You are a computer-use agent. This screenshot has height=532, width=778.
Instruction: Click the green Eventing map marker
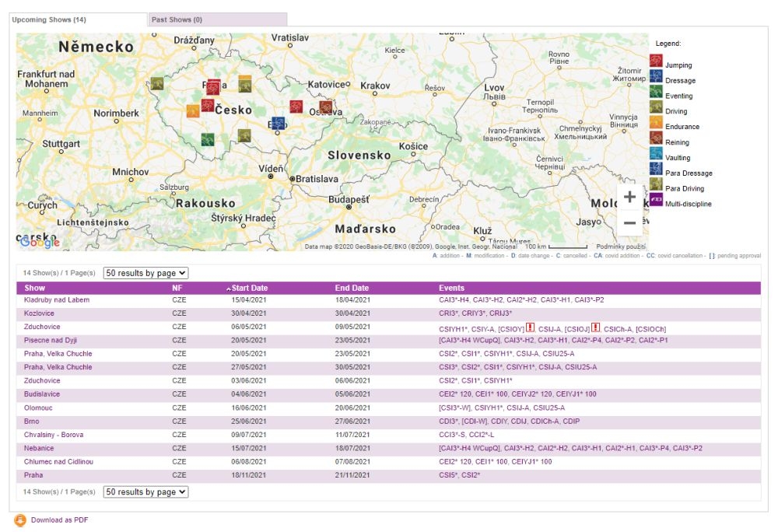[208, 140]
